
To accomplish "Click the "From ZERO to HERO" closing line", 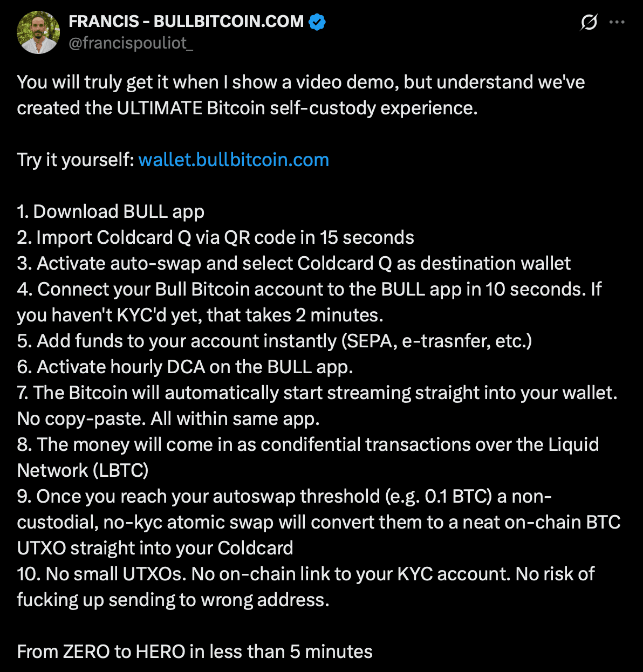I will [195, 652].
